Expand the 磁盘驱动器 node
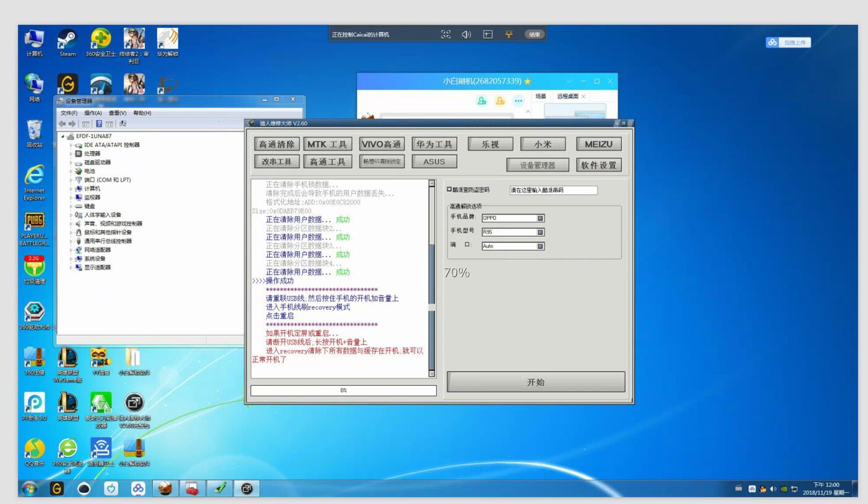 click(x=71, y=162)
